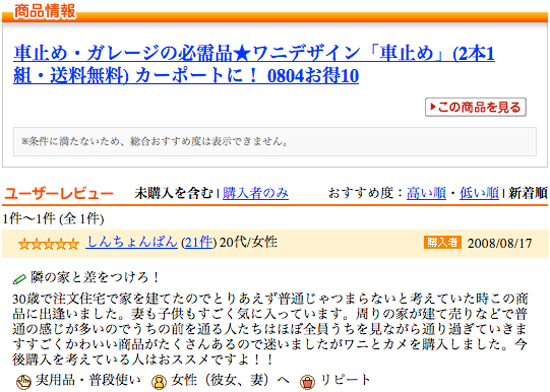Viewport: 550px width, 392px height.
Task: Click the review body text starting 30歳で注文住宅
Action: [270, 329]
